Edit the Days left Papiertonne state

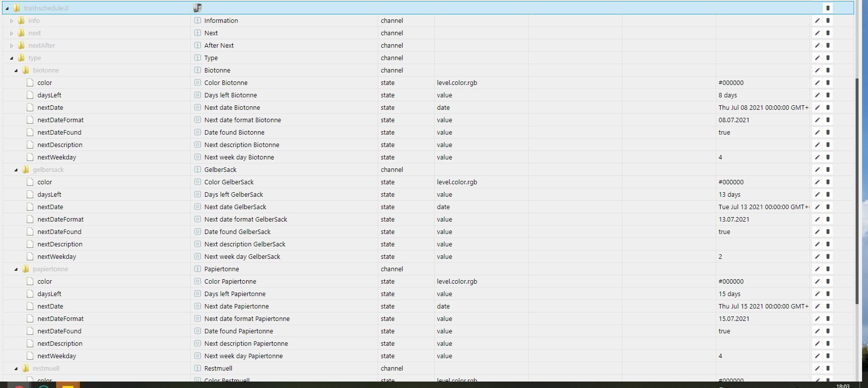[817, 294]
